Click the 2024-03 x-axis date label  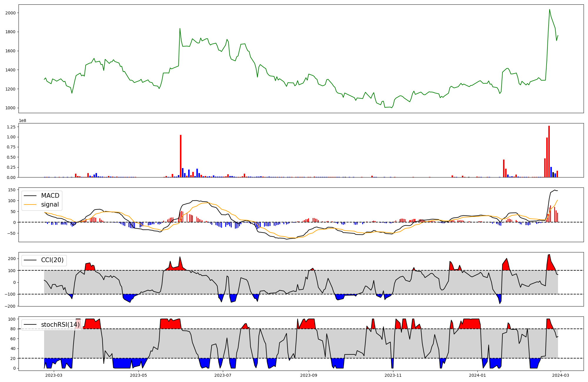coord(561,375)
